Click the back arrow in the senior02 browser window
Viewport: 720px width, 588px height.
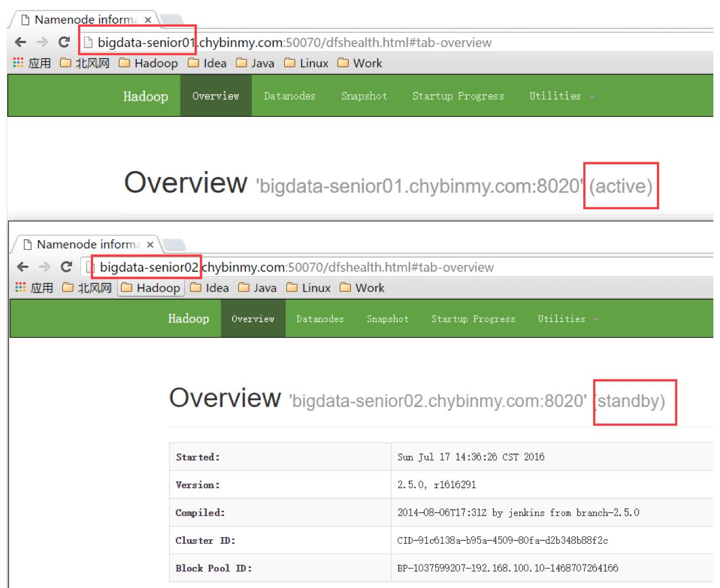[x=23, y=267]
